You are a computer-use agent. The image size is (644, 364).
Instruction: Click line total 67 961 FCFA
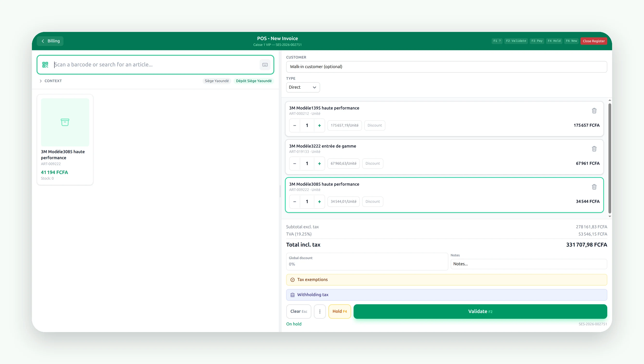[588, 163]
